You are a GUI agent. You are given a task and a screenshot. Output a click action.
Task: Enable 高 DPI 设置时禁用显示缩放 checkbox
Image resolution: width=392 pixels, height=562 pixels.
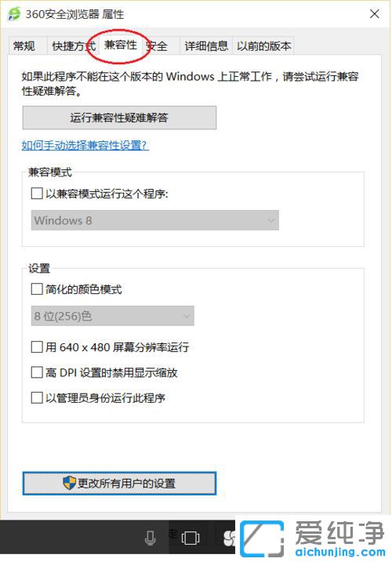coord(37,372)
